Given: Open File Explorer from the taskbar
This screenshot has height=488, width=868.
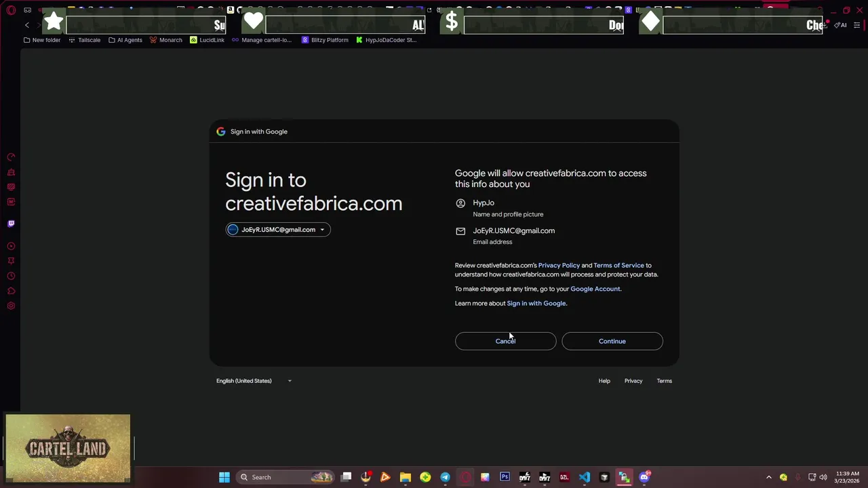Looking at the screenshot, I should [406, 477].
